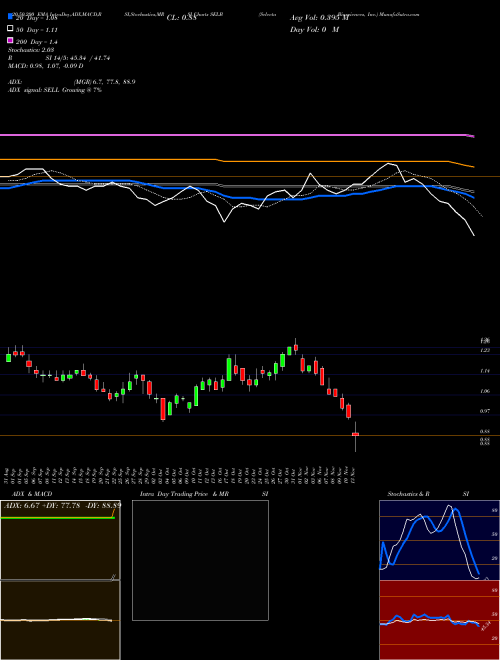Click the 'Stochastics: 2.08' reading
The image size is (500, 660).
(x=31, y=50)
